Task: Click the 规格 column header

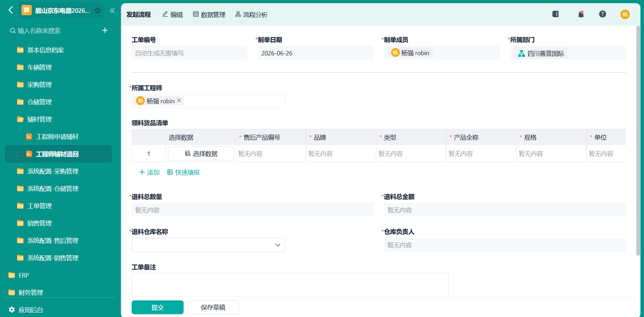Action: coord(551,137)
